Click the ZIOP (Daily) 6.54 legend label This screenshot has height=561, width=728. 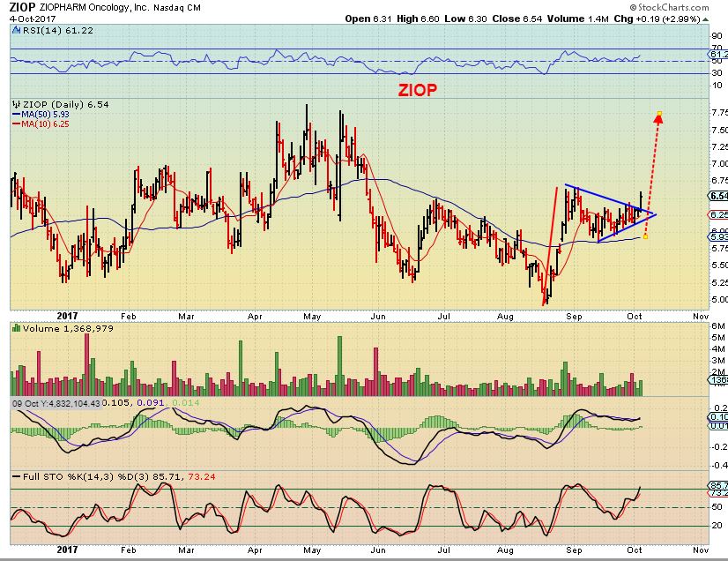pyautogui.click(x=65, y=105)
